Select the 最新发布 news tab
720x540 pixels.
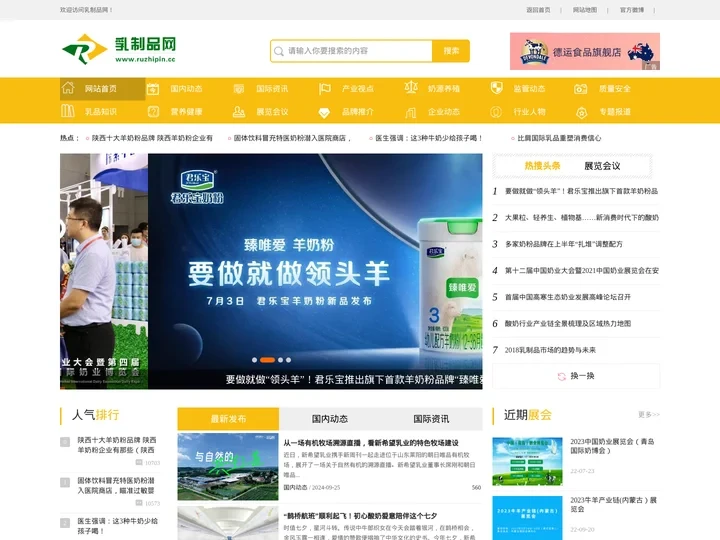coord(228,419)
